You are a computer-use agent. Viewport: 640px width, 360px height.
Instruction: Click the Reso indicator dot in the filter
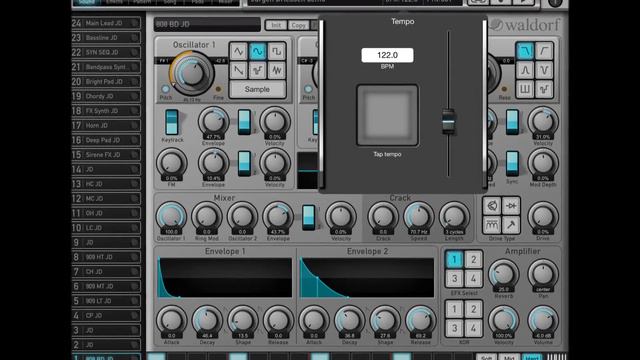click(x=504, y=89)
